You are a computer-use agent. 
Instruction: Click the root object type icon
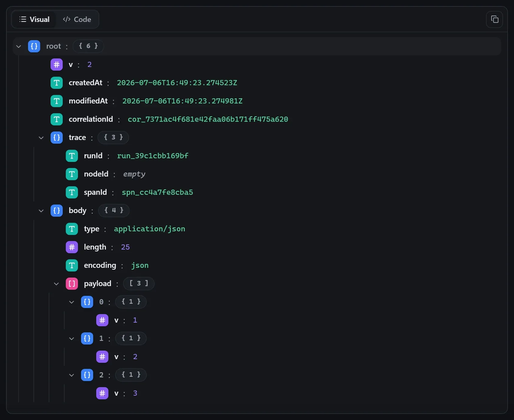click(34, 46)
